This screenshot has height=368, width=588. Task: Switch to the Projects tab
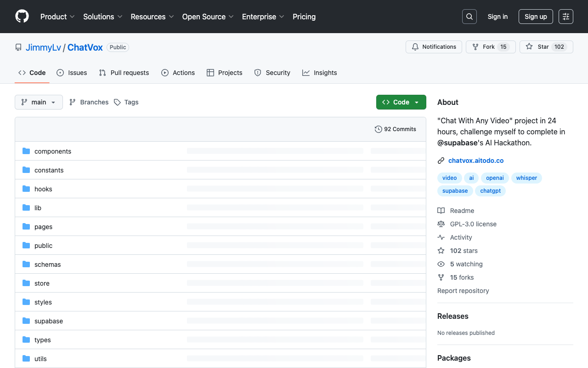225,73
